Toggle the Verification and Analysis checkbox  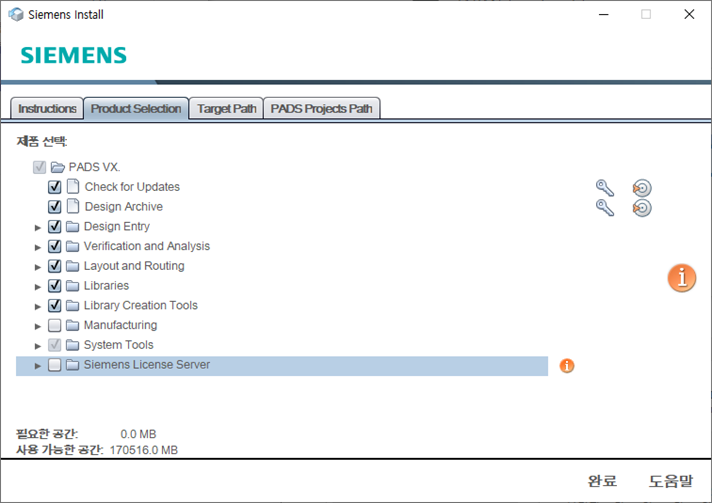pos(54,246)
